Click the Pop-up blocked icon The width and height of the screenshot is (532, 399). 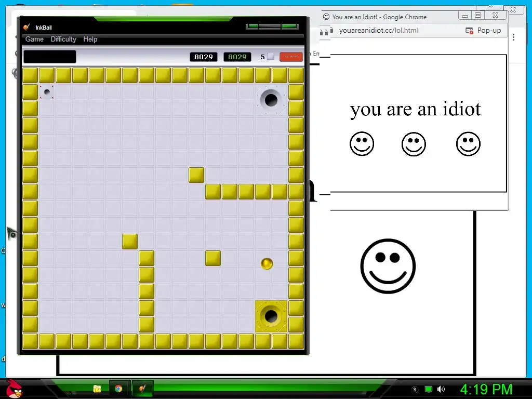click(x=470, y=31)
